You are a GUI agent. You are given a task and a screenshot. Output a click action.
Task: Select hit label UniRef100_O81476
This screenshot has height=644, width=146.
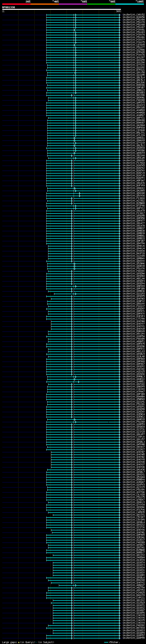coord(134,183)
